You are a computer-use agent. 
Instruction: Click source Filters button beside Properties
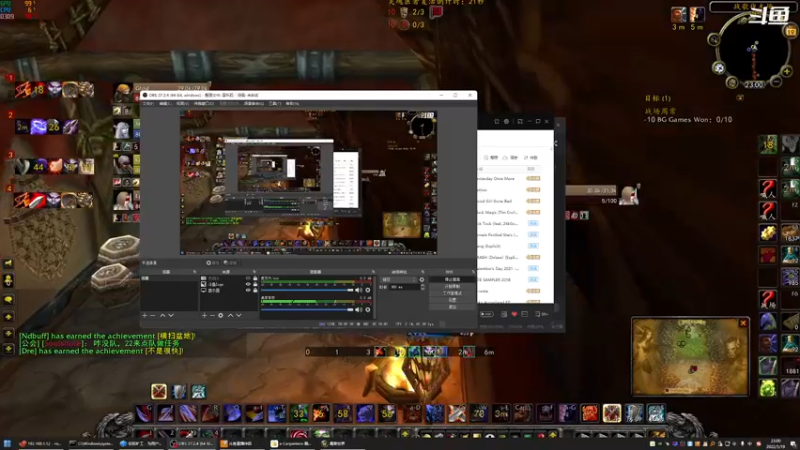point(231,263)
